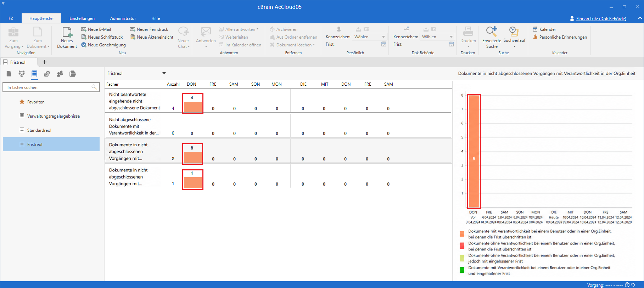Open the participants (people) icon view

pos(60,74)
